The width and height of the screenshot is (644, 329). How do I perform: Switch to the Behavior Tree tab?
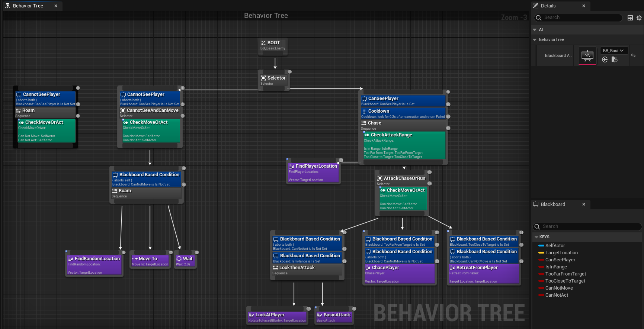pyautogui.click(x=28, y=6)
